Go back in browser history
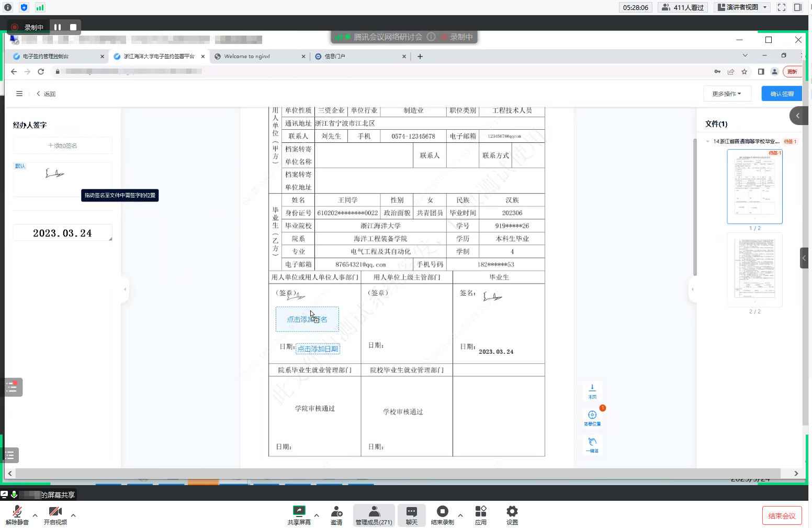 pos(14,72)
